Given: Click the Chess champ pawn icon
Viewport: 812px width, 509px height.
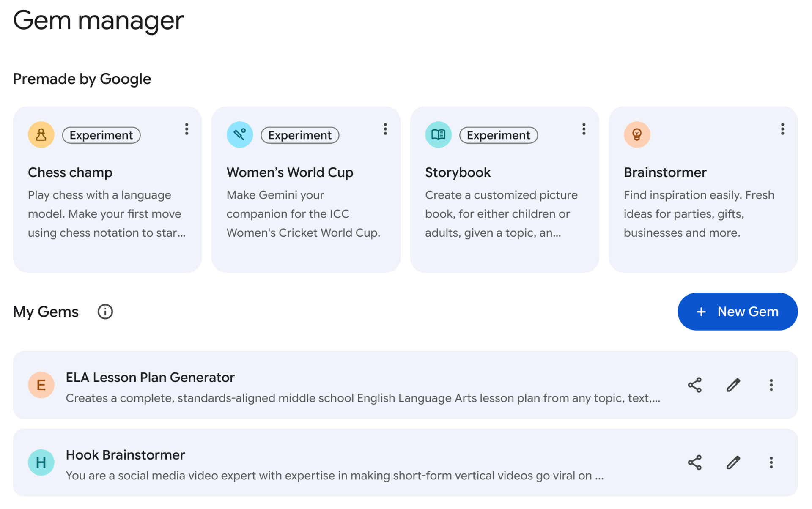Looking at the screenshot, I should click(x=41, y=135).
